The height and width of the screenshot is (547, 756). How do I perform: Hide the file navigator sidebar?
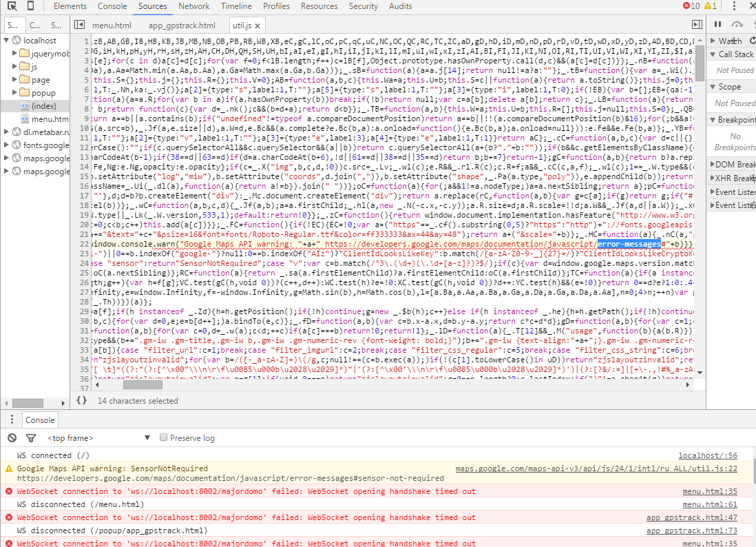[x=79, y=25]
